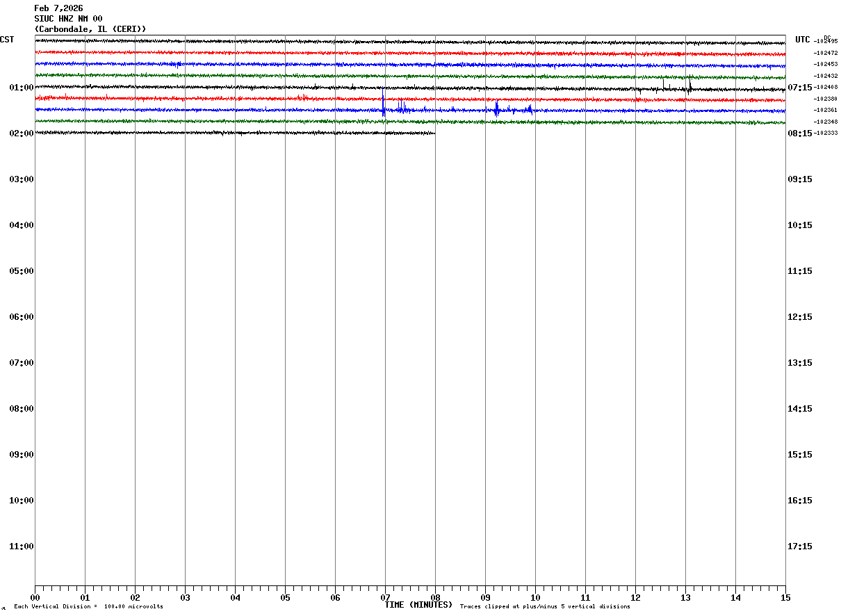Viewport: 841px width, 616px height.
Task: Click the "09:00" CST hour label
Action: click(22, 455)
